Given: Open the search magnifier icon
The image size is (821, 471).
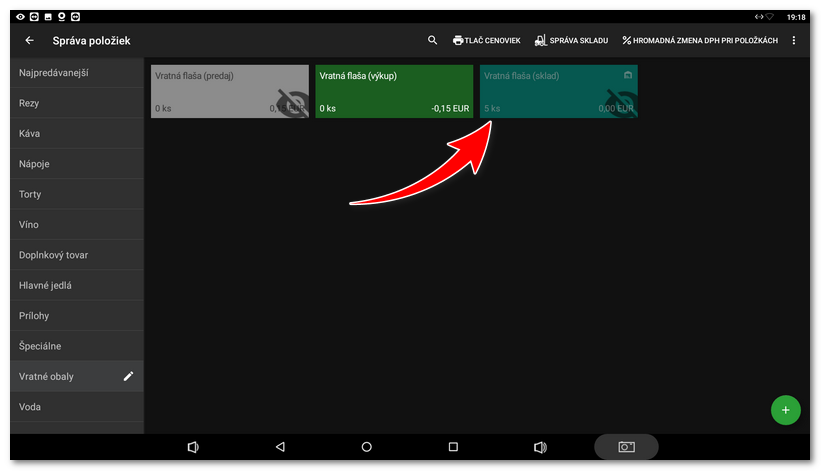Looking at the screenshot, I should pos(432,40).
